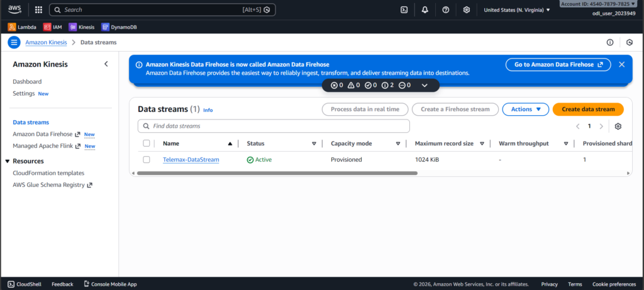Check the Telemax-DataStream row checkbox
The image size is (644, 290).
click(147, 160)
